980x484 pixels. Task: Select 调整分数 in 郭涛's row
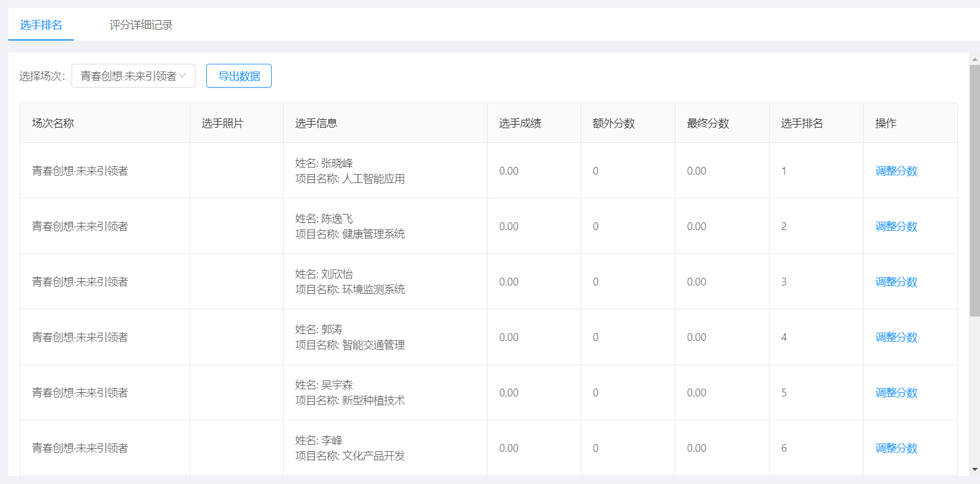coord(895,337)
